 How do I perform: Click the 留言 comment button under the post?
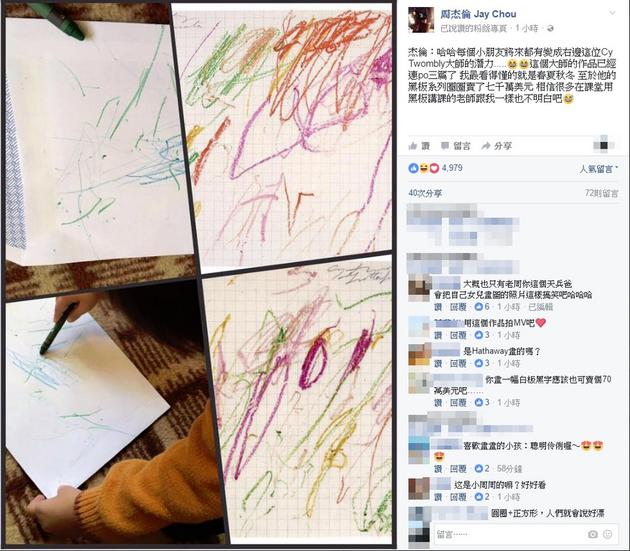[x=456, y=146]
